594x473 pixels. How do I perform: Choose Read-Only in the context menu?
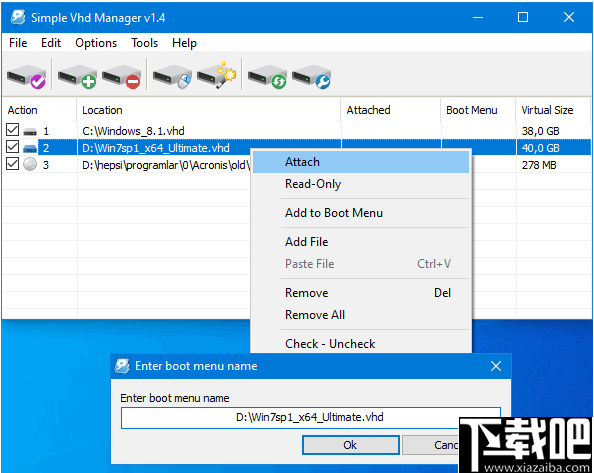[x=361, y=184]
